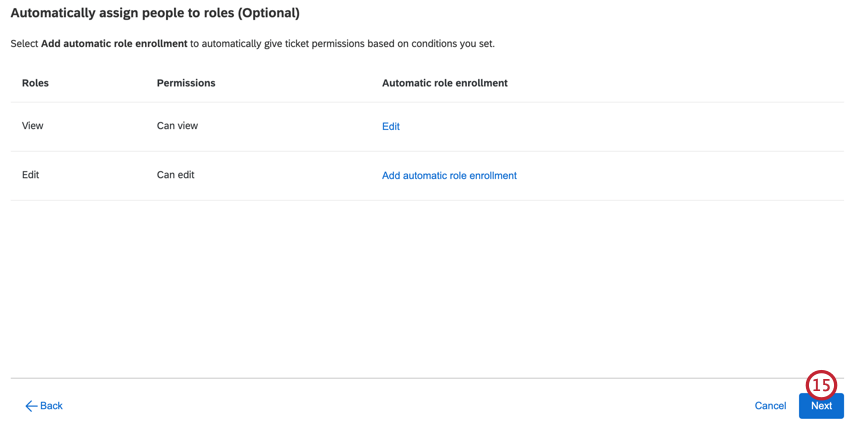Cancel the role assignment setup
This screenshot has height=425, width=850.
(x=770, y=406)
